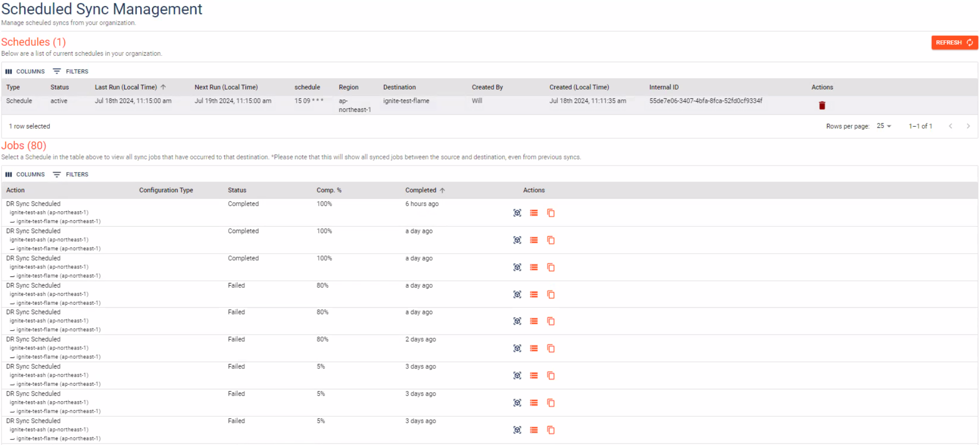The width and height of the screenshot is (980, 445).
Task: Sort jobs by the Status column header
Action: 237,190
